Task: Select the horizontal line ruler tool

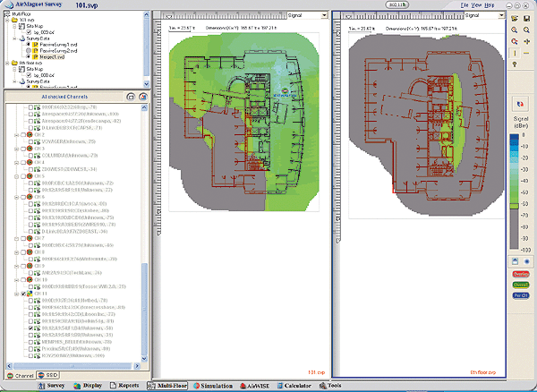Action: coord(527,53)
